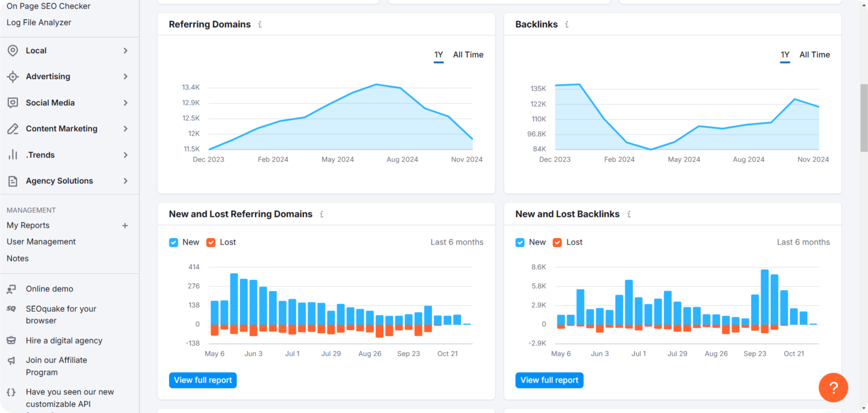
Task: Select the .Trends chart icon
Action: tap(13, 155)
